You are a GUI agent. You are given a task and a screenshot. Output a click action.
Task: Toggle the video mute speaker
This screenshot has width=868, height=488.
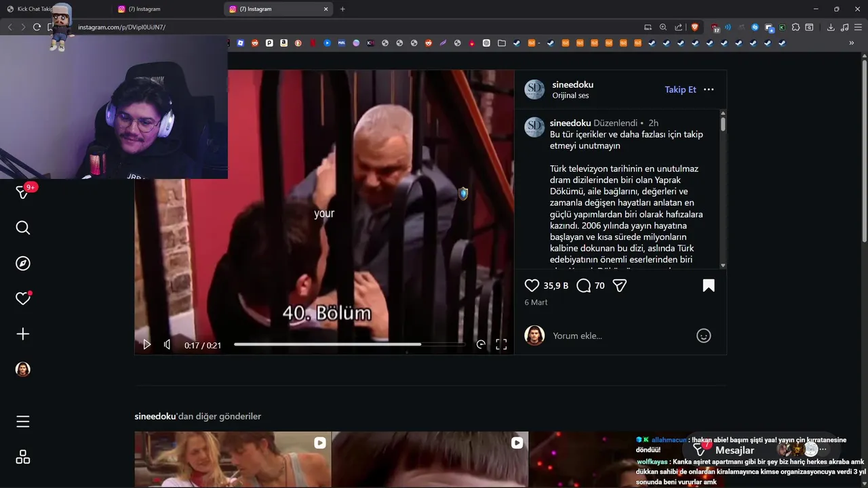[167, 344]
